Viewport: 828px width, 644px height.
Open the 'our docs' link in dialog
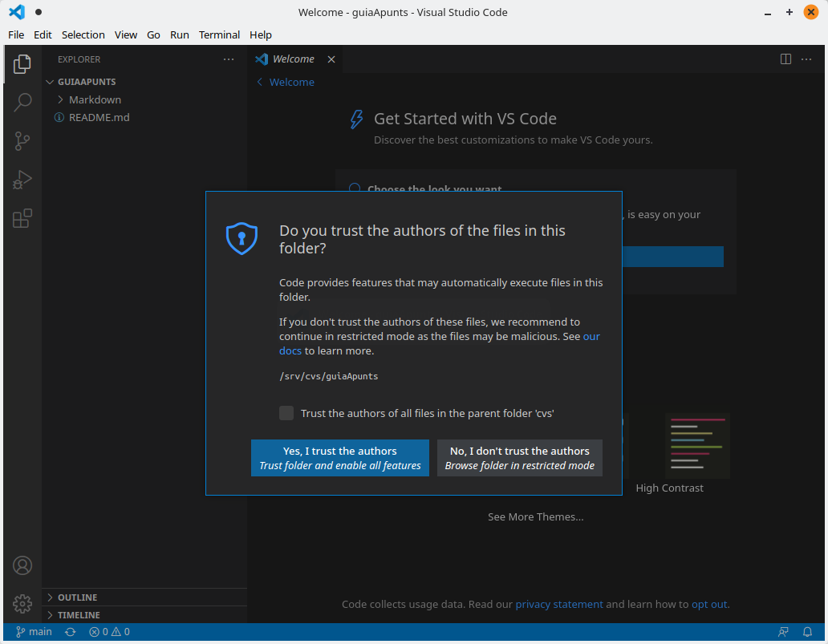(591, 336)
